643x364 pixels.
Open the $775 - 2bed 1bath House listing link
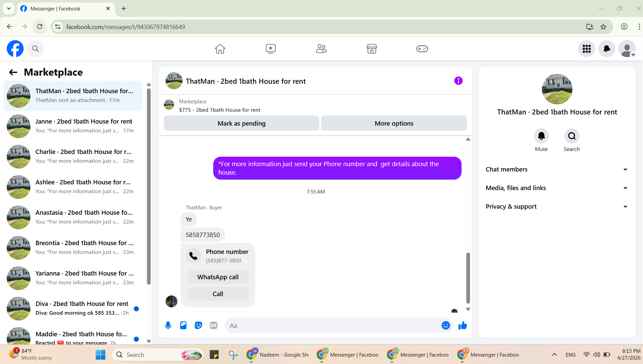(x=220, y=110)
